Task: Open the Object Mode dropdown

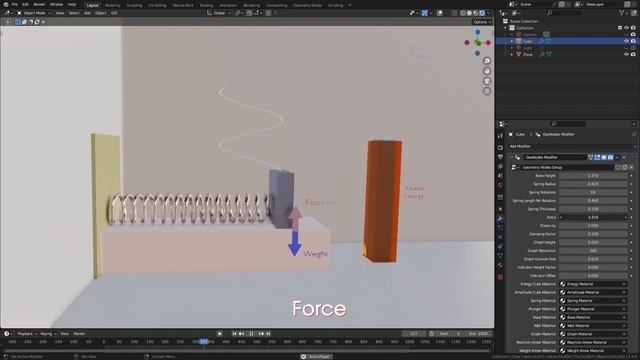Action: (x=34, y=13)
